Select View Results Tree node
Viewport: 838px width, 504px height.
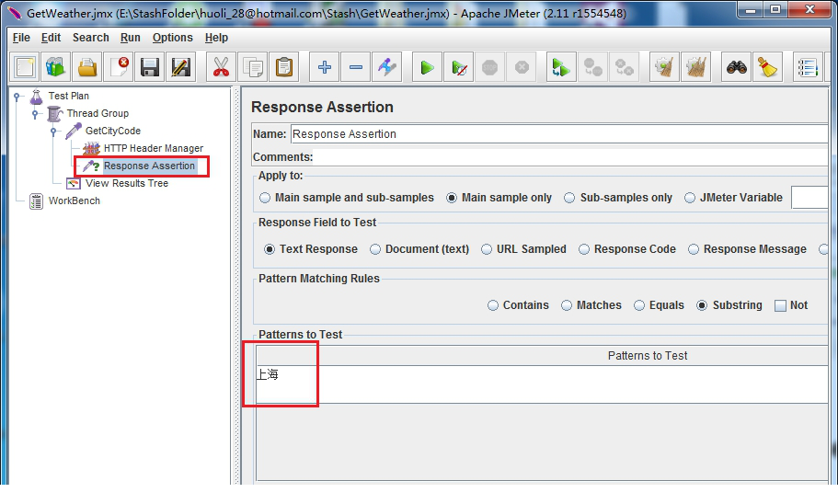(127, 183)
